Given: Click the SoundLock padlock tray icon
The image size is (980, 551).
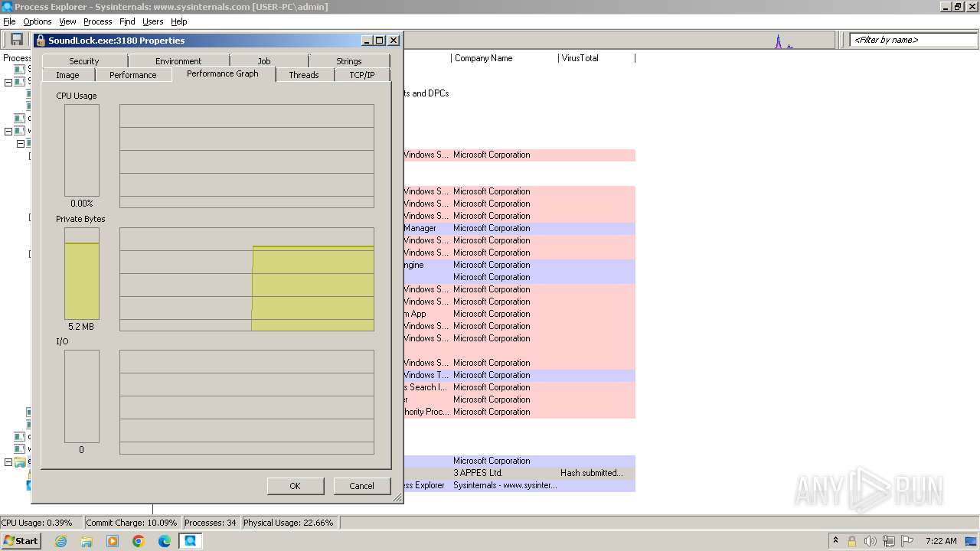Looking at the screenshot, I should coord(851,541).
